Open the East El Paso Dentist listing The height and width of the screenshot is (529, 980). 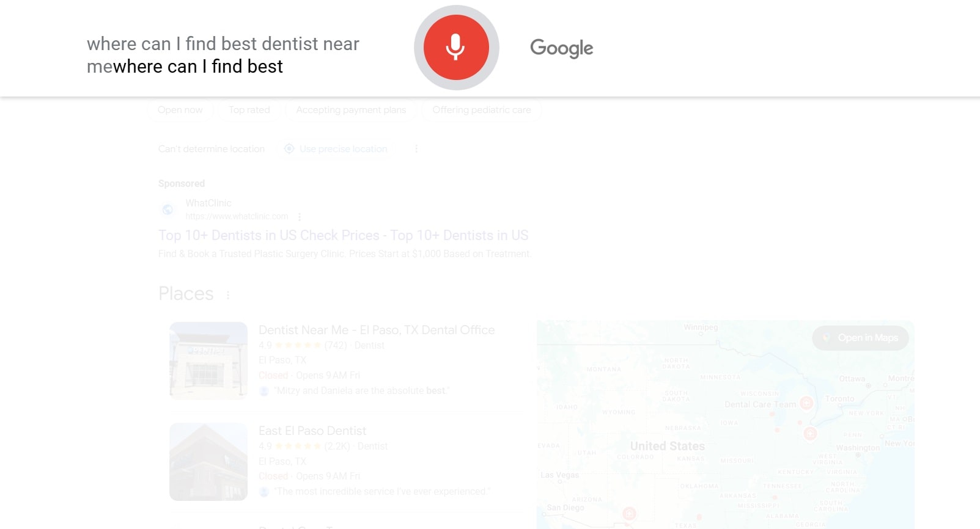(x=312, y=431)
